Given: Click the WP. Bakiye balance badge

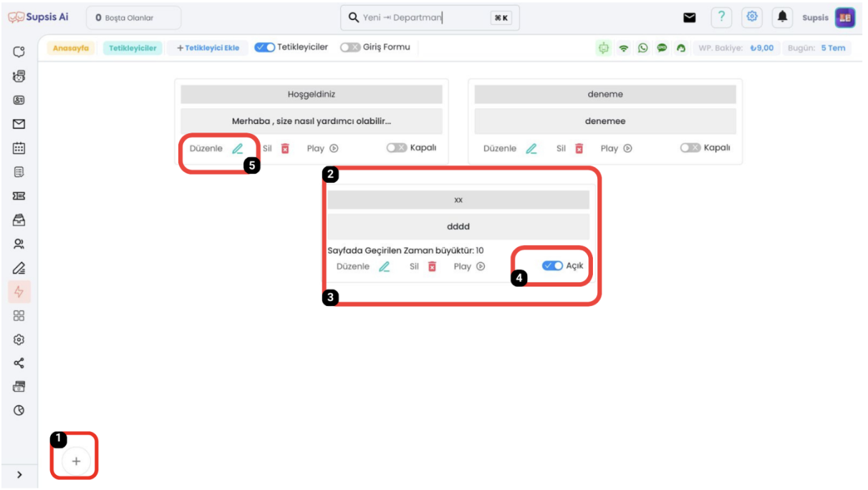Looking at the screenshot, I should point(736,49).
